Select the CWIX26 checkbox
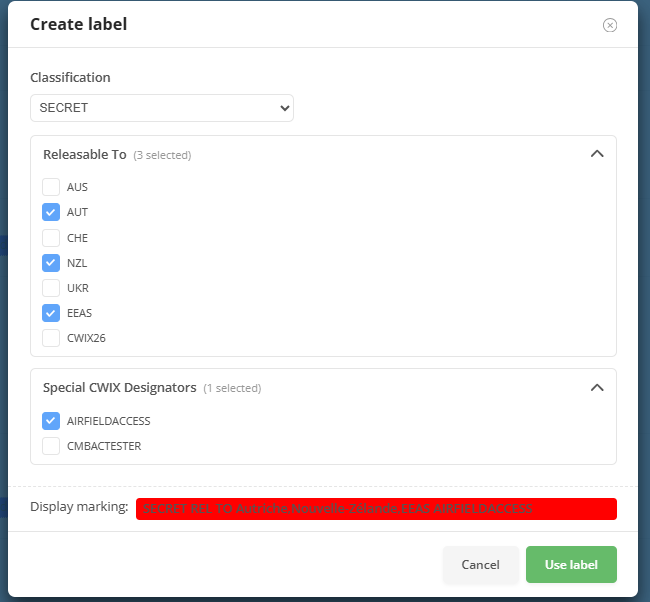This screenshot has height=602, width=650. tap(51, 338)
